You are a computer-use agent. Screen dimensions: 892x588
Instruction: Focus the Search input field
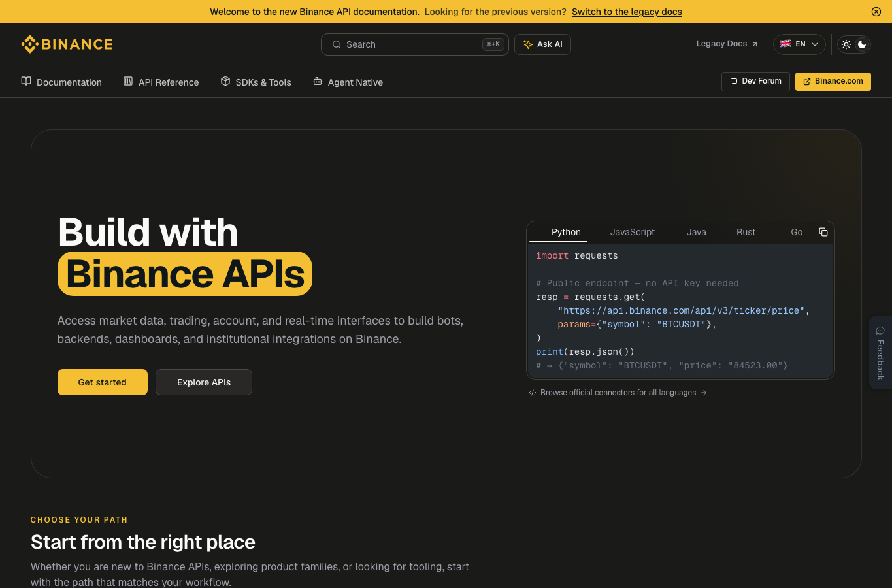[414, 44]
